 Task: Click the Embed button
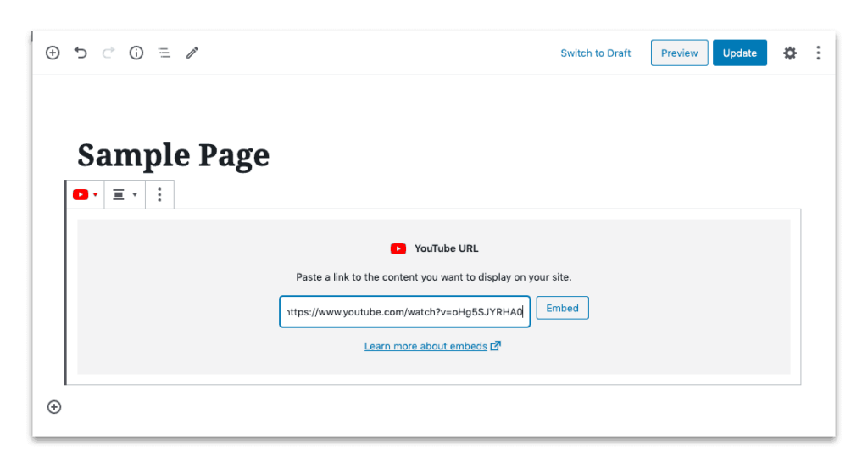pos(563,308)
